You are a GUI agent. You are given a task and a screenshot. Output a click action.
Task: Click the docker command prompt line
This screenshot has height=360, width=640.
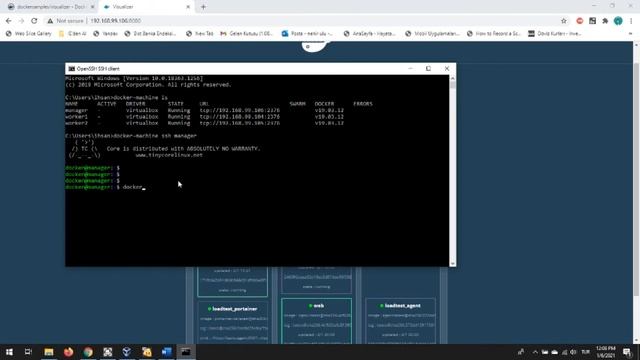click(105, 187)
